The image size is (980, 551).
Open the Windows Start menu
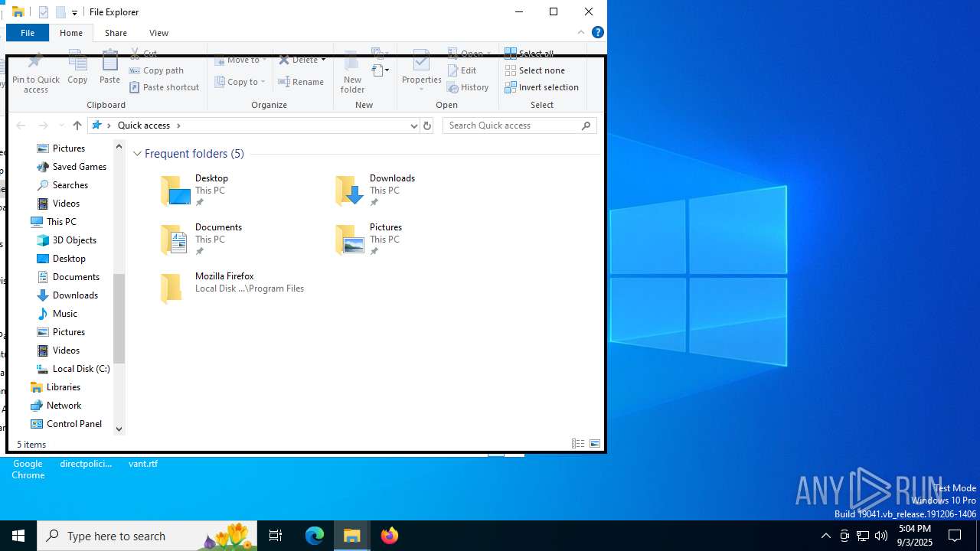coord(18,536)
